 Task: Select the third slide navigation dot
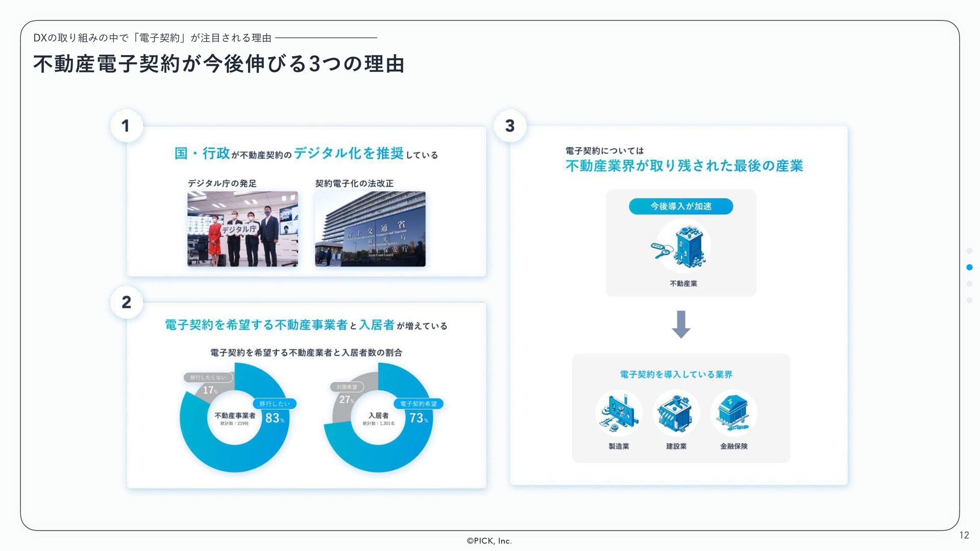(x=969, y=284)
